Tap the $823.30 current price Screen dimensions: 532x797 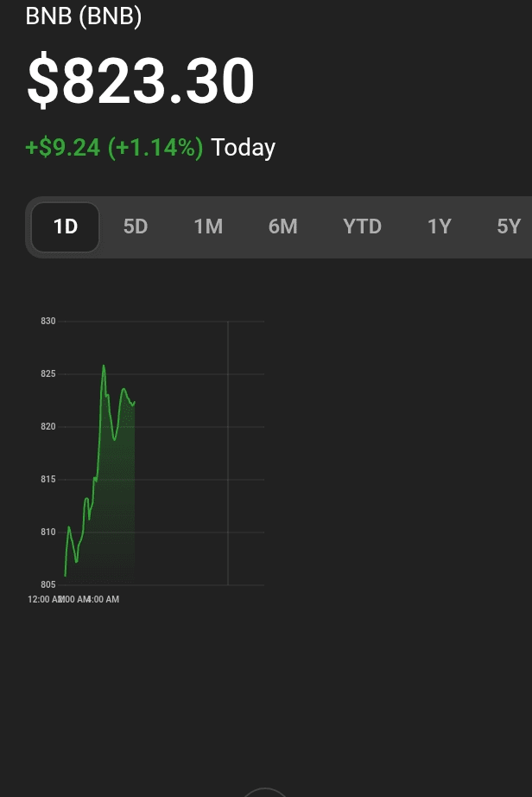click(x=141, y=81)
